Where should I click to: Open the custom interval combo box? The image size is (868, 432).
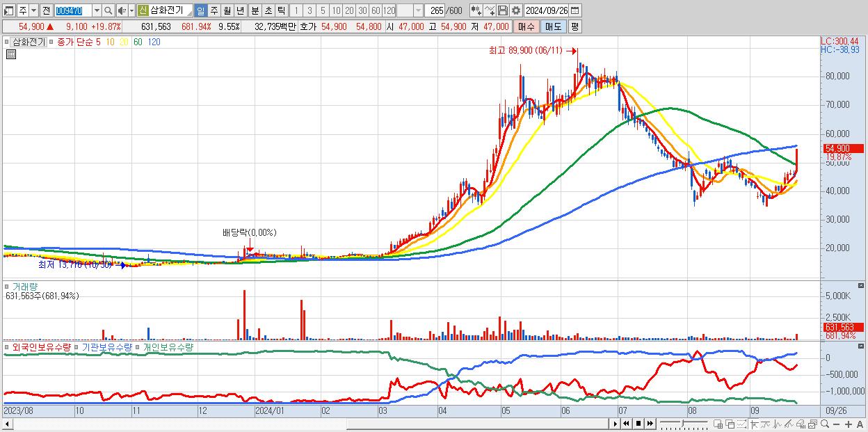click(x=410, y=10)
